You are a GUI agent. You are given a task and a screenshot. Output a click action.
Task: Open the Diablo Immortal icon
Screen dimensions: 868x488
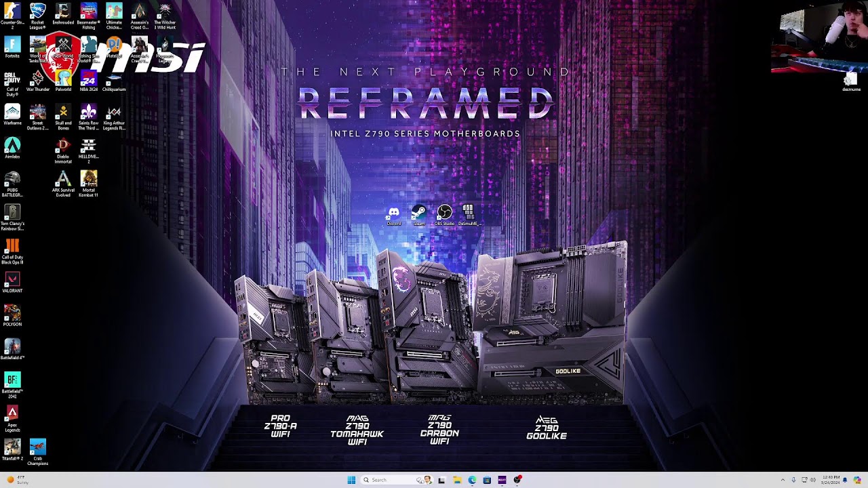[x=63, y=151]
